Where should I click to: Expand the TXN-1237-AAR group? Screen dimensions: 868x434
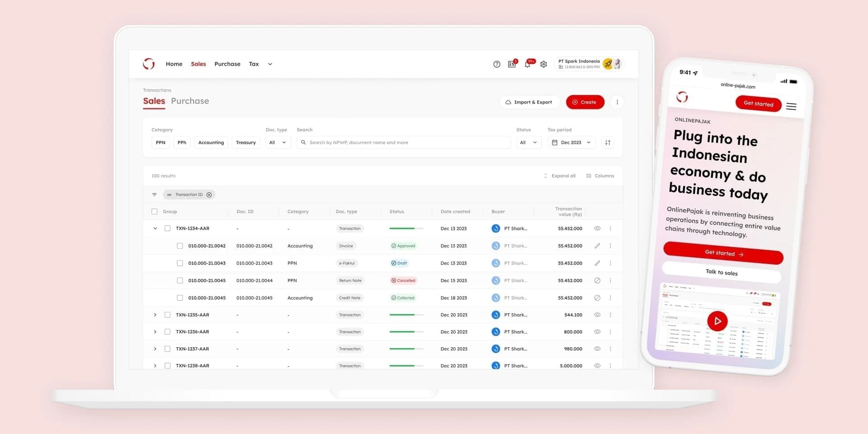click(x=155, y=349)
